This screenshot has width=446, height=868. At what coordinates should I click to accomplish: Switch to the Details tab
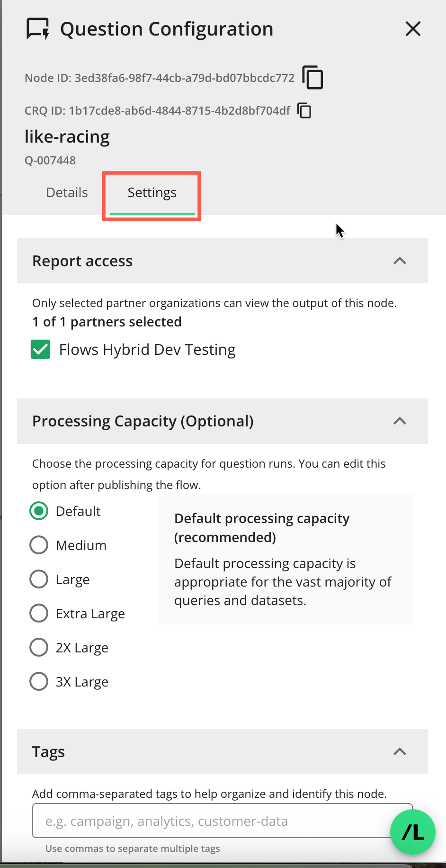(x=67, y=192)
